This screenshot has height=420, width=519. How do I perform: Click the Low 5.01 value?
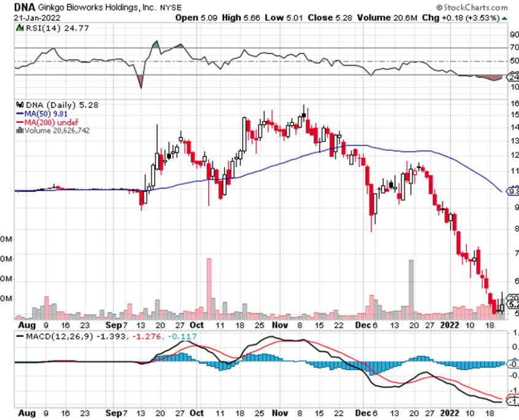point(284,18)
